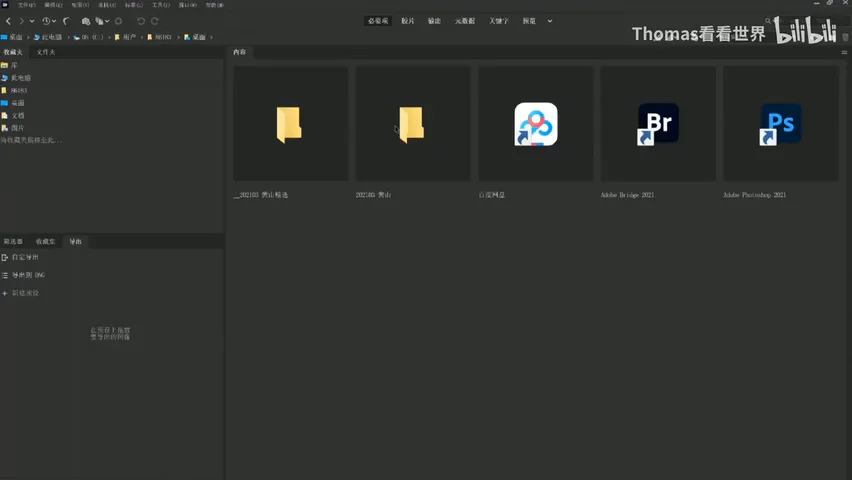Viewport: 852px width, 480px height.
Task: Select the 百度网盘 shortcut thumbnail
Action: (536, 124)
